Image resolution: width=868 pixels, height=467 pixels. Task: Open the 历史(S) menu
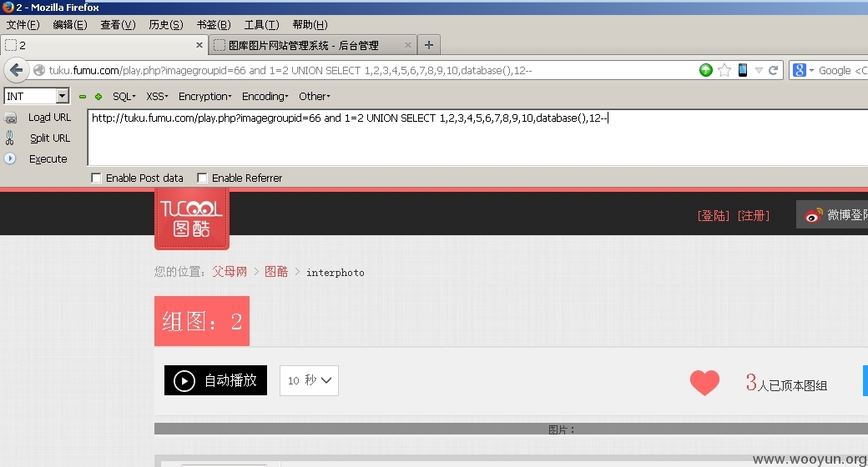coord(166,25)
